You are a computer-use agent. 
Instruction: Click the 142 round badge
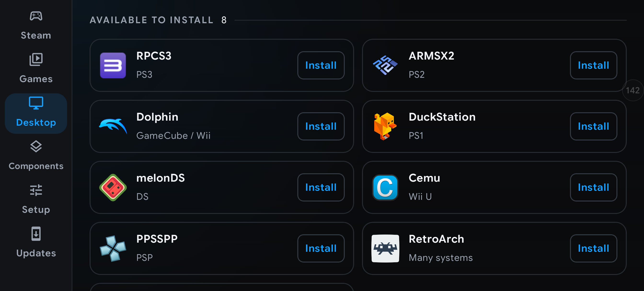tap(632, 90)
